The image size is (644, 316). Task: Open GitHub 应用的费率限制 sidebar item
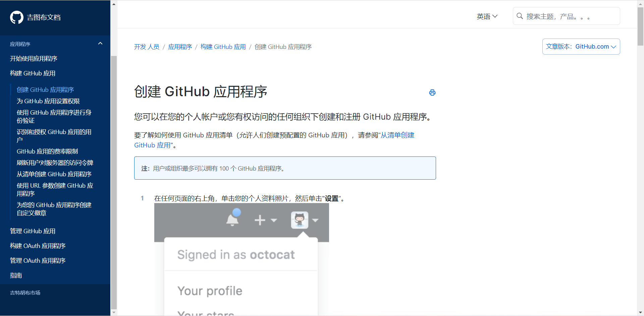click(x=47, y=151)
